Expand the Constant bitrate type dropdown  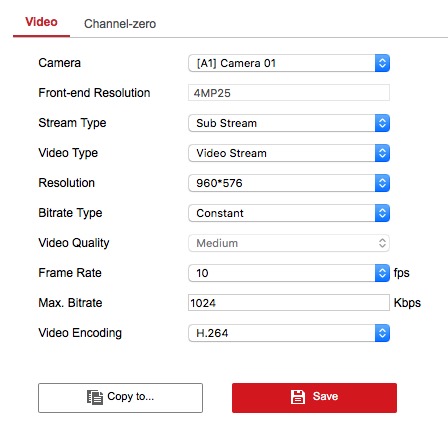click(289, 213)
